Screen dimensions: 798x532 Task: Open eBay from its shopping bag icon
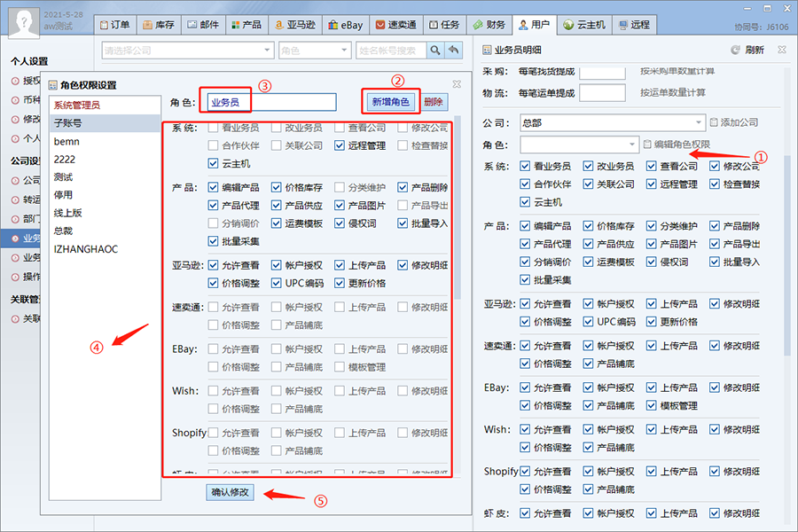pyautogui.click(x=333, y=25)
